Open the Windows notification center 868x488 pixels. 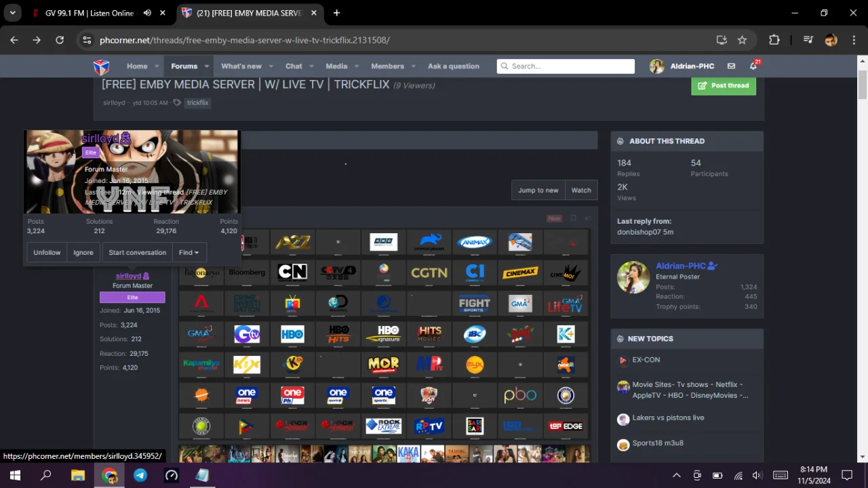tap(847, 475)
